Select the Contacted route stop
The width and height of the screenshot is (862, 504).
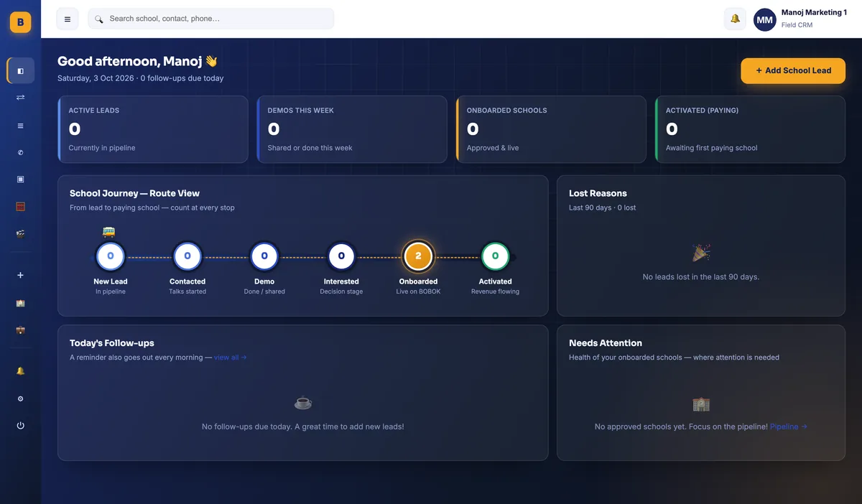click(187, 256)
